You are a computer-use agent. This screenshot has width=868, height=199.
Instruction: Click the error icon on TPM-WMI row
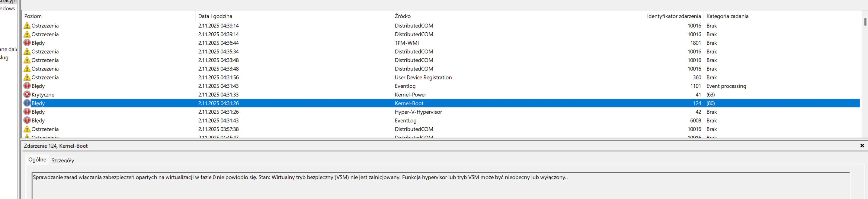point(27,43)
